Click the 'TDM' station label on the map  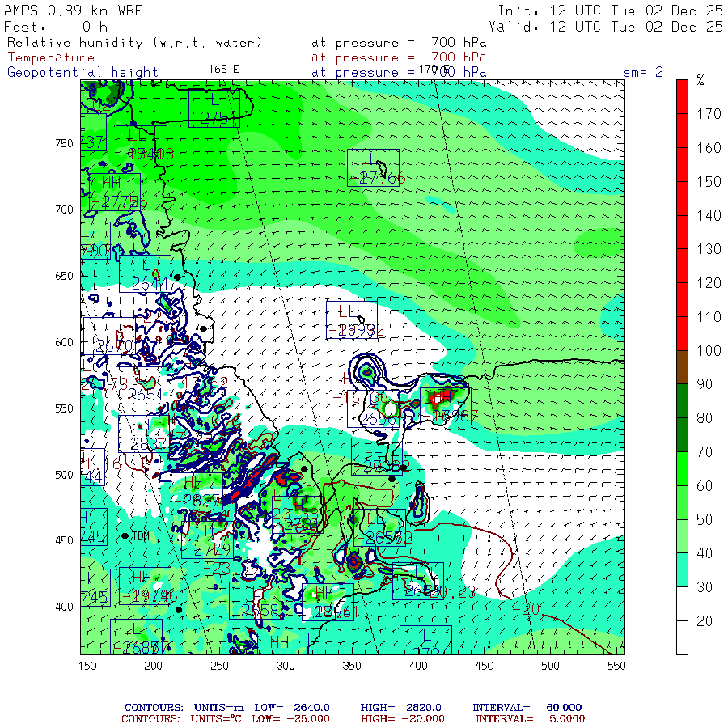coord(141,536)
